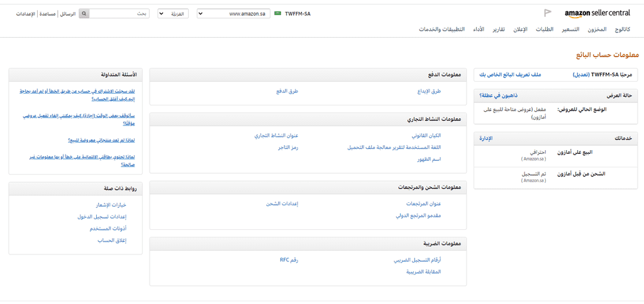Click the إغلاق الحساب link
The image size is (644, 304).
(x=112, y=241)
